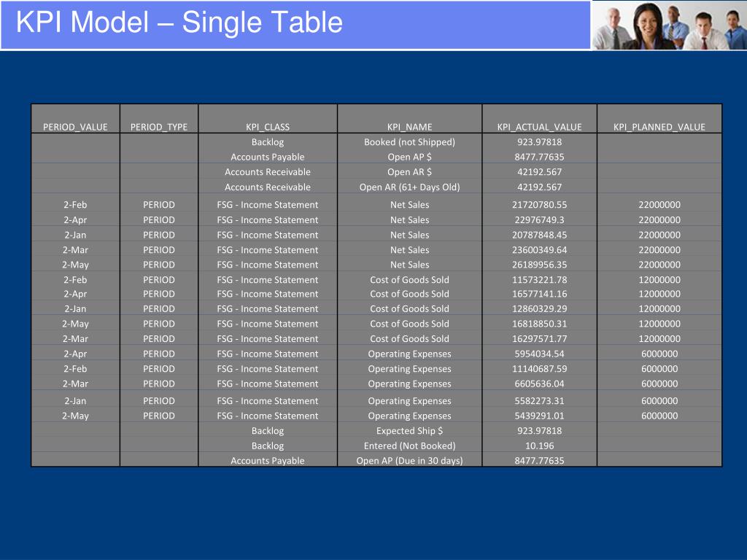Click PERIOD type in the 21720780.55 row
Viewport: 747px width, 560px height.
pyautogui.click(x=158, y=205)
